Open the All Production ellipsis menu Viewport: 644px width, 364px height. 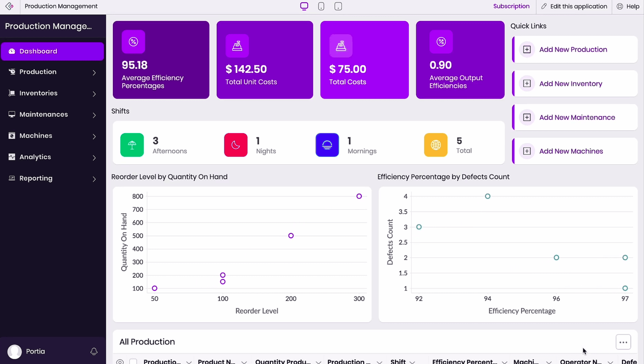[x=623, y=342]
